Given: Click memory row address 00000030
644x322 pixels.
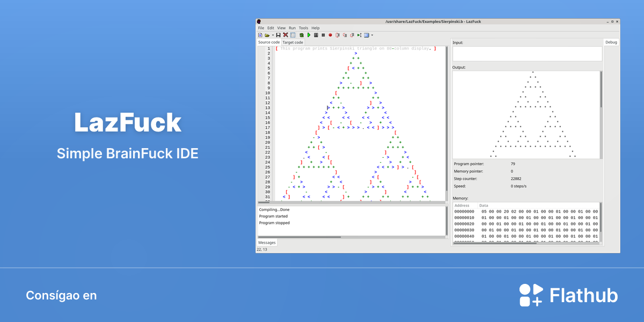Looking at the screenshot, I should coord(464,230).
